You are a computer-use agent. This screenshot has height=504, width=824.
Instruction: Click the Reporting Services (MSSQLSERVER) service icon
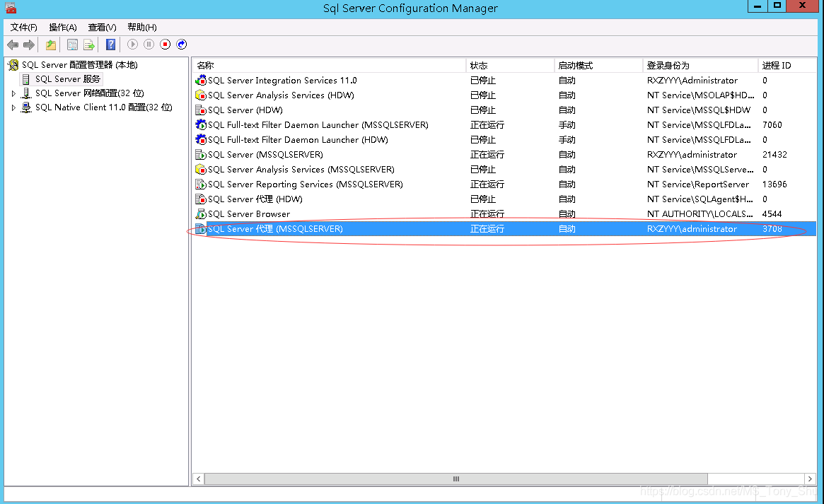tap(201, 184)
